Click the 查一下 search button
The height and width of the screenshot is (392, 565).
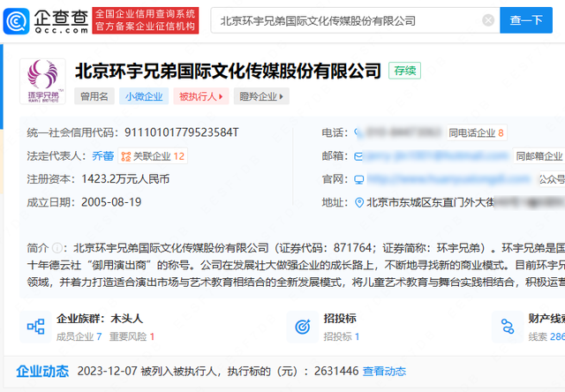(526, 20)
